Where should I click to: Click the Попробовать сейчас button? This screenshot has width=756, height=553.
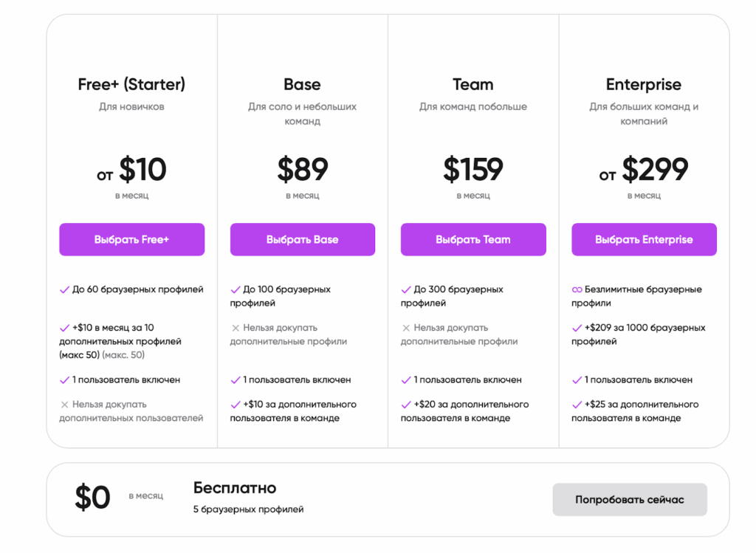click(629, 500)
